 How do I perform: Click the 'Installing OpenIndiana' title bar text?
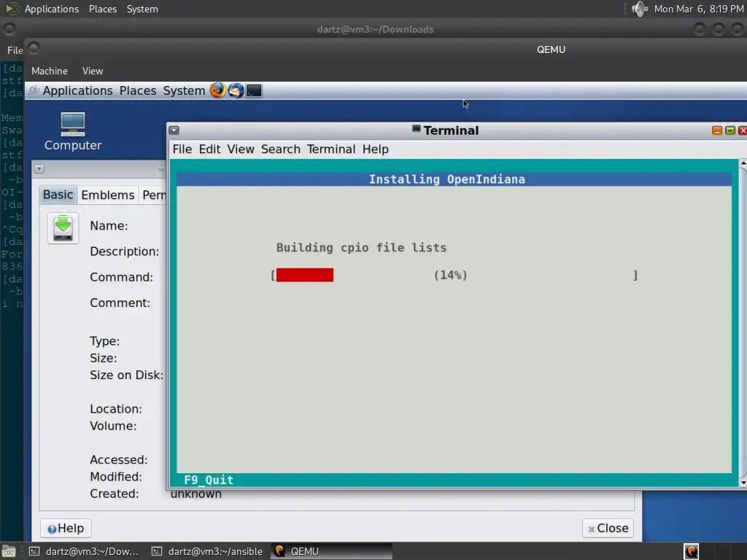[447, 179]
